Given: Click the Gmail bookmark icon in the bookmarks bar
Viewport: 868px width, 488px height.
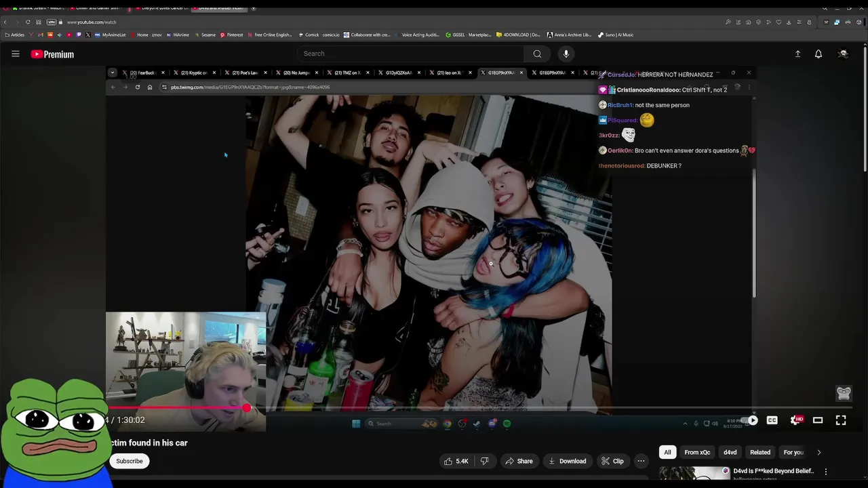Looking at the screenshot, I should click(41, 35).
